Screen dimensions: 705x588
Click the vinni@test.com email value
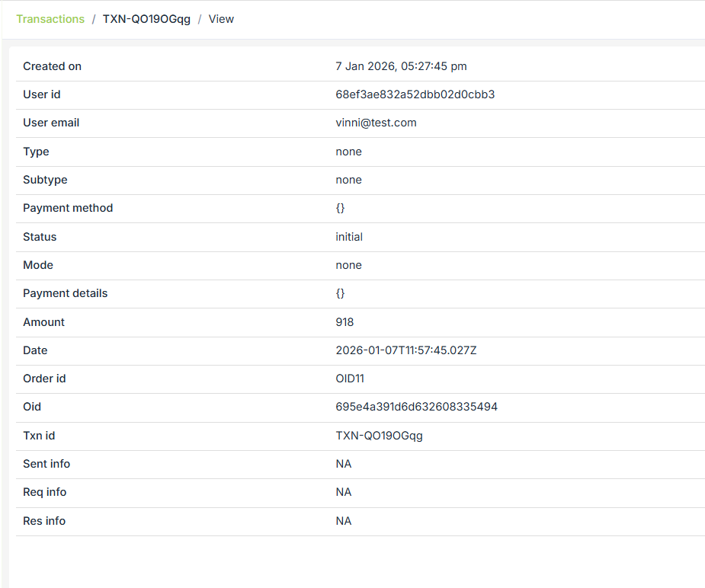[376, 123]
